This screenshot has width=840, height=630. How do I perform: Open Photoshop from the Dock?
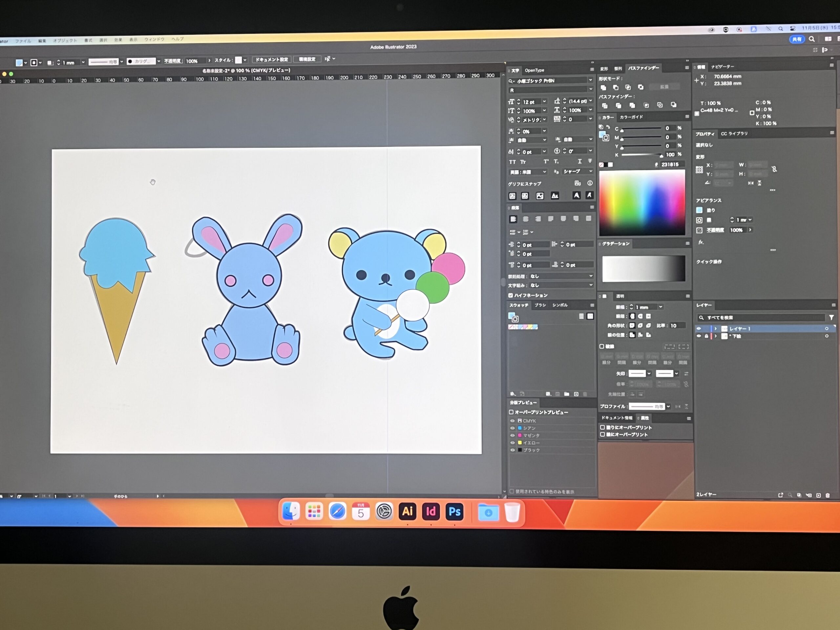454,512
